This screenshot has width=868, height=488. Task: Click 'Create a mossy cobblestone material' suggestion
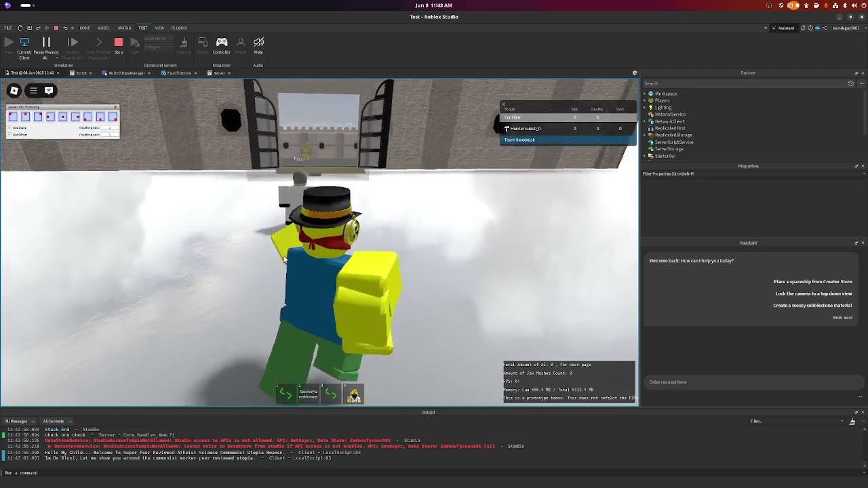[812, 305]
